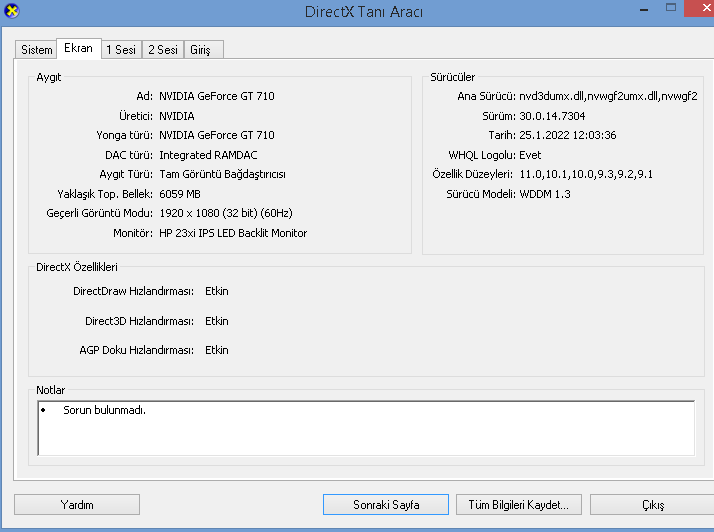Open the 2 Sesi tab

(163, 50)
